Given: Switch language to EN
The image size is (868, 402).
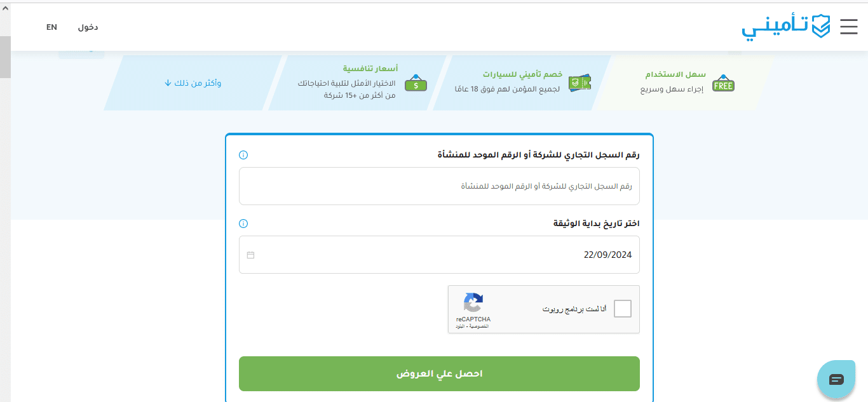Looking at the screenshot, I should pyautogui.click(x=51, y=27).
